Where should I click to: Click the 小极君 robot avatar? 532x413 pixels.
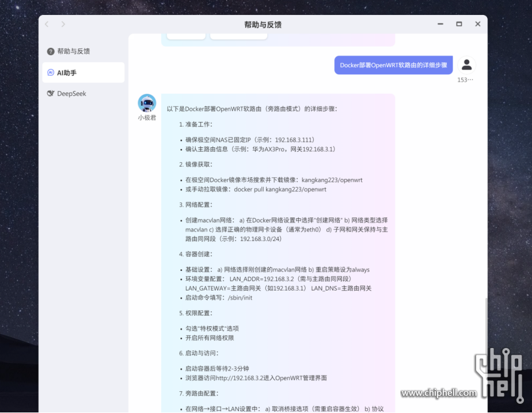pos(147,103)
